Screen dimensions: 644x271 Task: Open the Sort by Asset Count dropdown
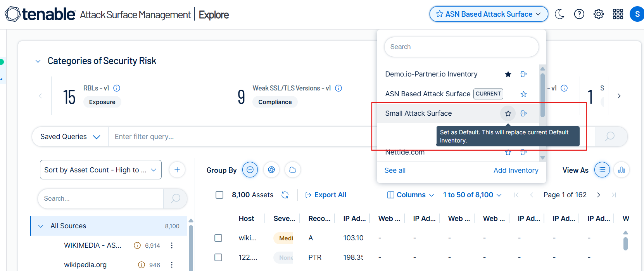(100, 170)
